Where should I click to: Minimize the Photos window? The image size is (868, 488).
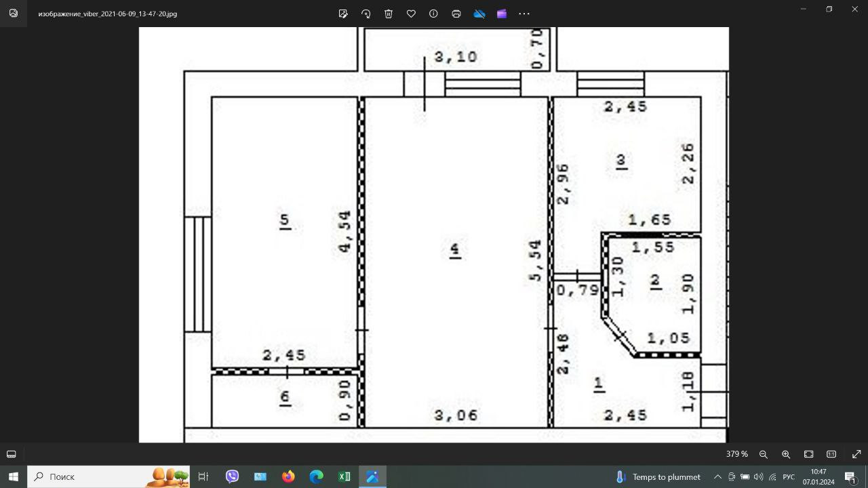pyautogui.click(x=804, y=9)
